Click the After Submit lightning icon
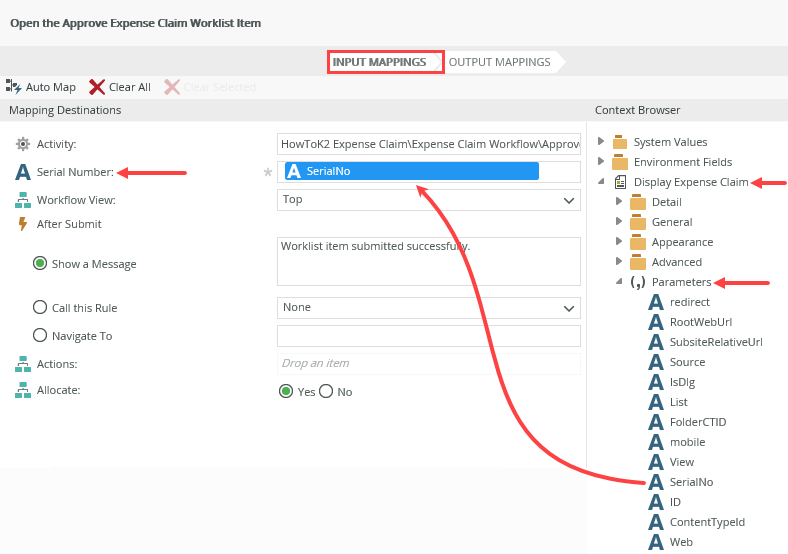The height and width of the screenshot is (554, 788). click(x=23, y=224)
